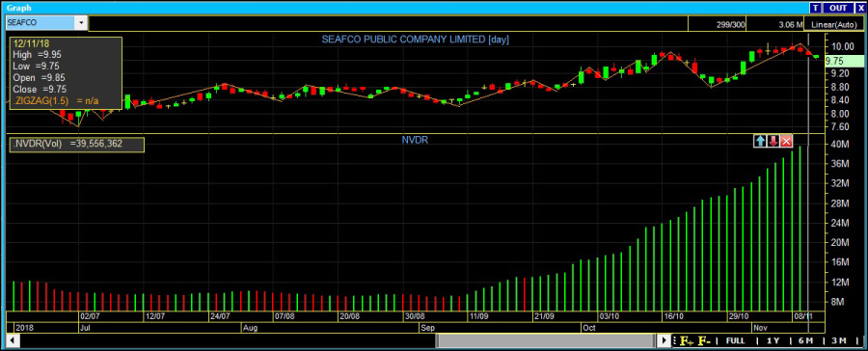Click the 08/11 date axis label
Viewport: 868px width, 351px height.
click(x=802, y=316)
